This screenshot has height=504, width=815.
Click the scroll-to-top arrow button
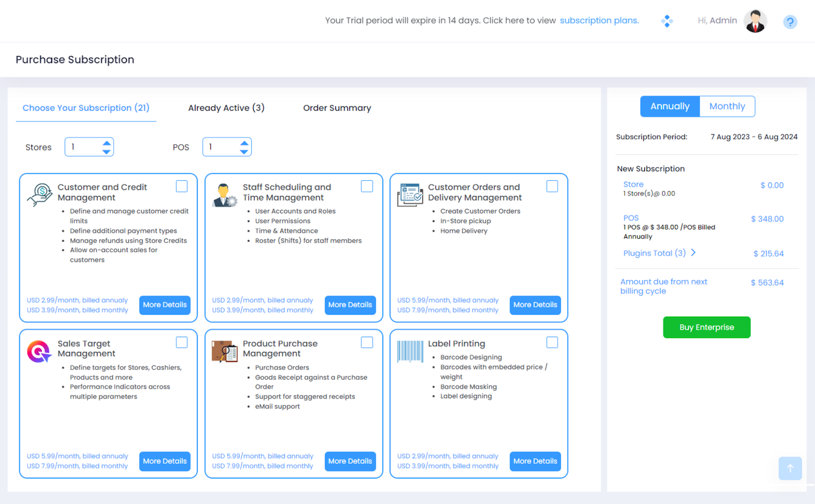pos(790,468)
